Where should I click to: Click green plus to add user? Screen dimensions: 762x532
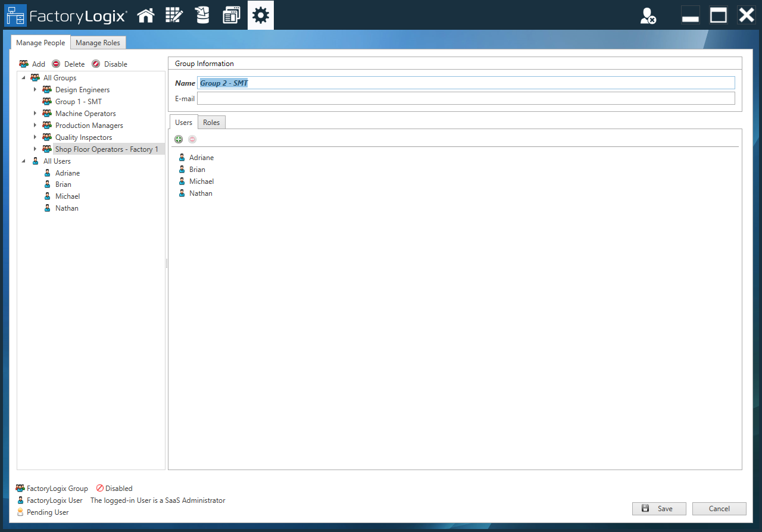click(179, 139)
